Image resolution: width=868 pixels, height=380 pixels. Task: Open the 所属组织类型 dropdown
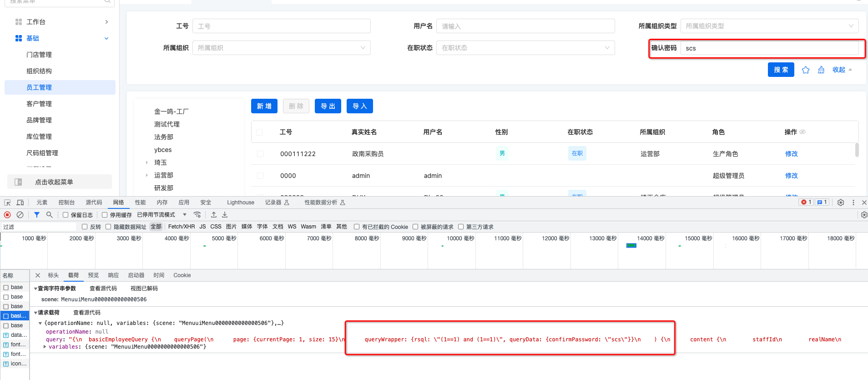769,26
